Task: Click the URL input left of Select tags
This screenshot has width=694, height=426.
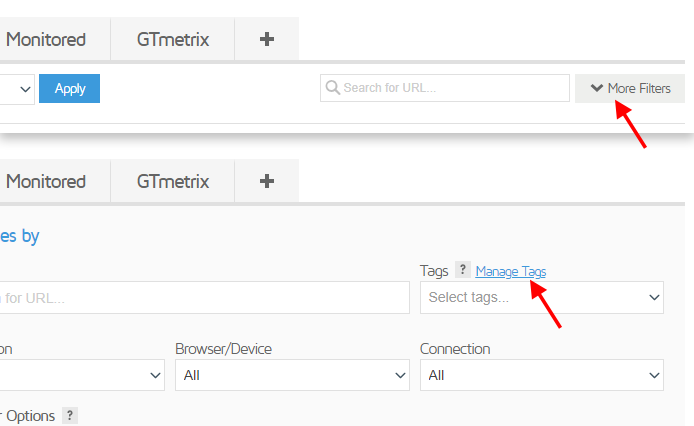Action: click(x=204, y=298)
